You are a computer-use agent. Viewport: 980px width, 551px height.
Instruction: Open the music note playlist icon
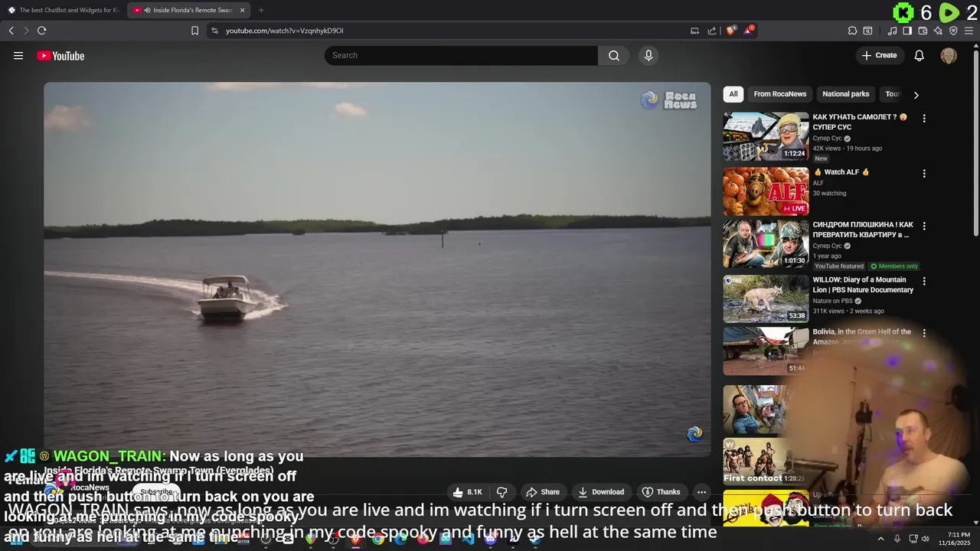point(892,31)
